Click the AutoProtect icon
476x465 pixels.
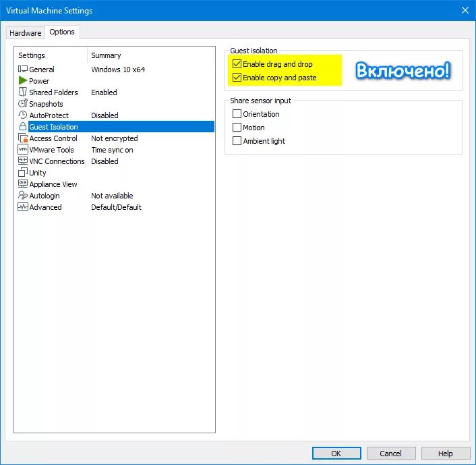pos(23,115)
